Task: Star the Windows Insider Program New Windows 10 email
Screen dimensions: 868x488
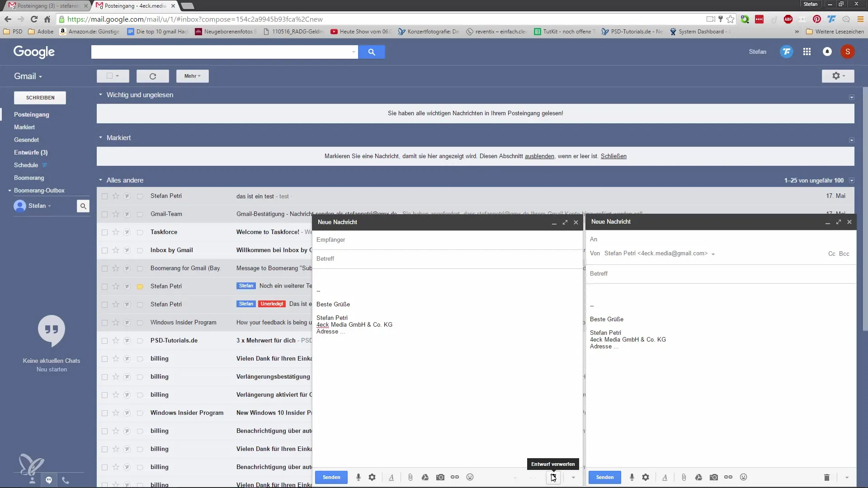Action: tap(116, 413)
